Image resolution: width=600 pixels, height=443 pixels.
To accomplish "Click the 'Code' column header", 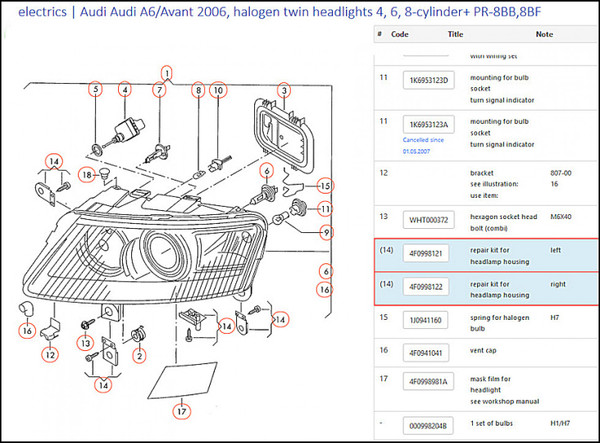I will 400,33.
